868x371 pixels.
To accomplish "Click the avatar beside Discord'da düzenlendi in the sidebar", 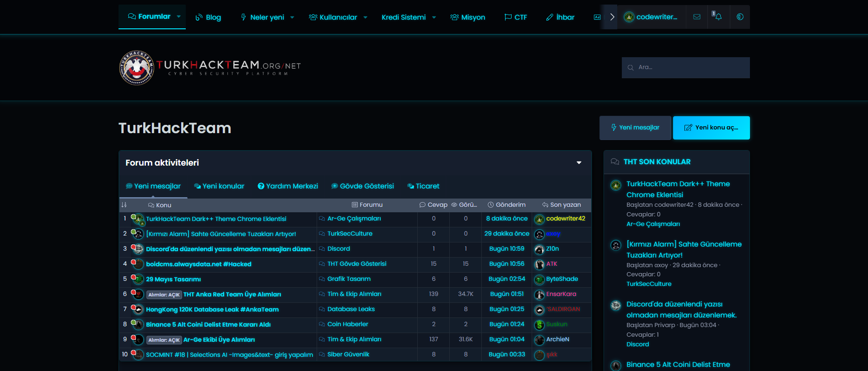I will [x=616, y=306].
